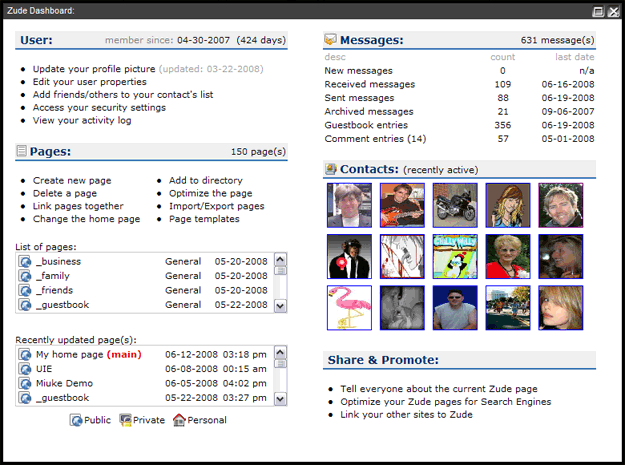Click the globe icon beside _friends
This screenshot has width=625, height=465.
pos(25,290)
